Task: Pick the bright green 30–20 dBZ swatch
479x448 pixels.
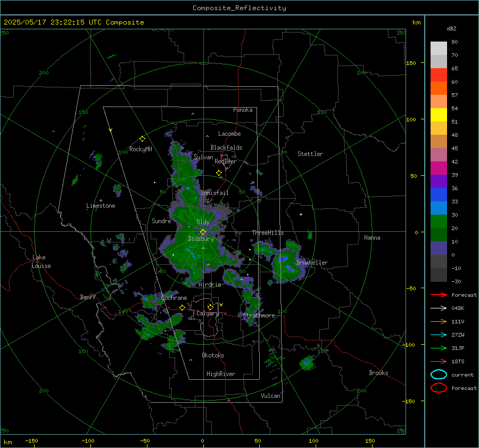Action: (x=439, y=221)
